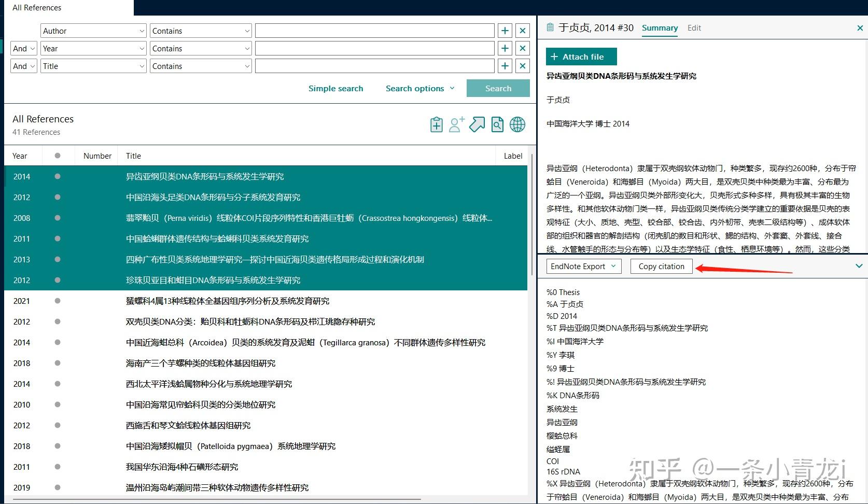Click the Year search text field
The height and width of the screenshot is (504, 868).
(x=375, y=49)
